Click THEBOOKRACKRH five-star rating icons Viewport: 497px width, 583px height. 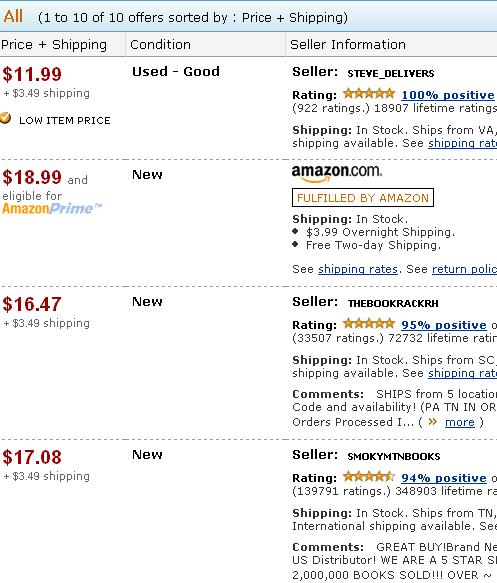pyautogui.click(x=369, y=324)
